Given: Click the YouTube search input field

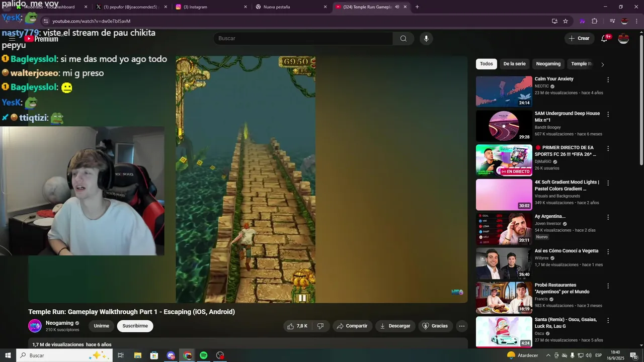Looking at the screenshot, I should [303, 39].
